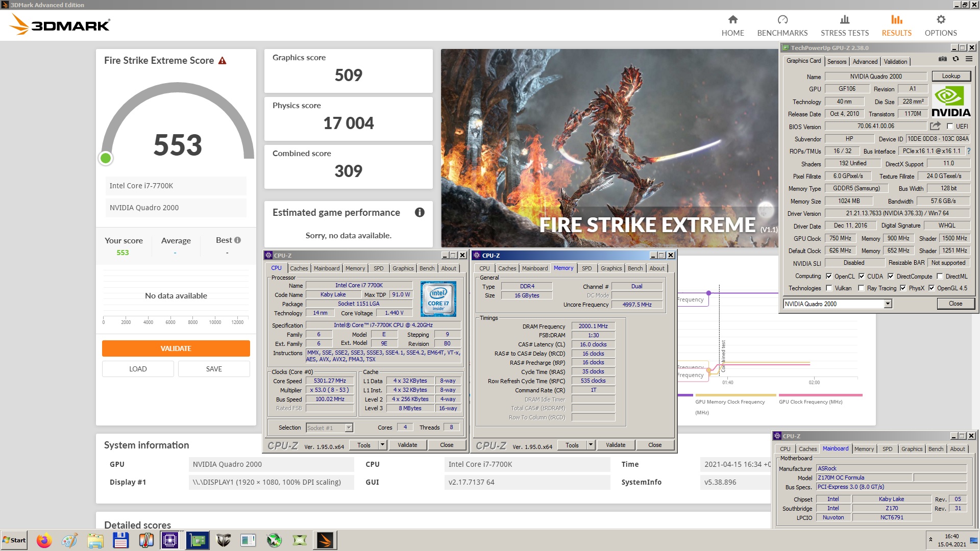Click the GPU name field NVIDIA Quadro 2000

click(x=876, y=77)
